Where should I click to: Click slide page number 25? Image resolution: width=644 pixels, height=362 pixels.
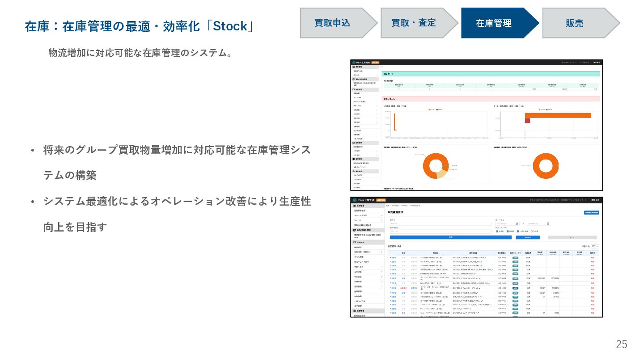(x=622, y=344)
